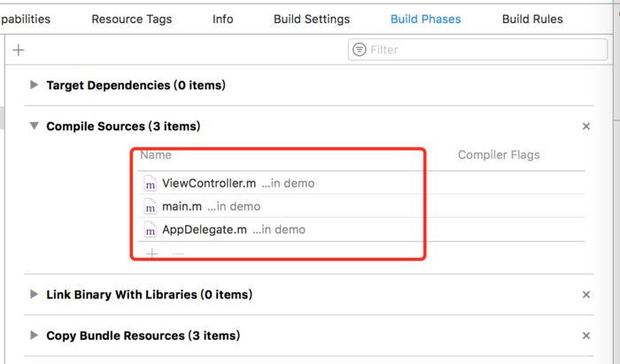Click the ViewController.m file icon
Screen dimensions: 620x364
tap(150, 183)
